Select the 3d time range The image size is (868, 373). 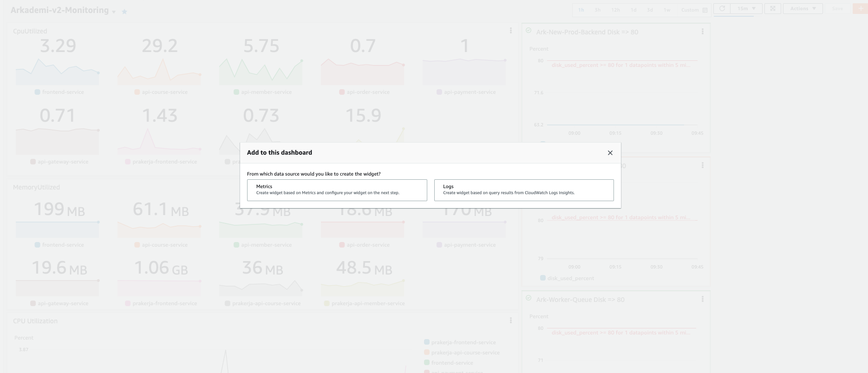point(650,10)
